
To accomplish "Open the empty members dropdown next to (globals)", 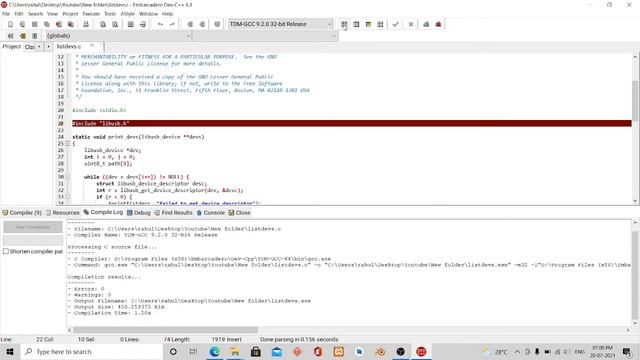I will [265, 36].
